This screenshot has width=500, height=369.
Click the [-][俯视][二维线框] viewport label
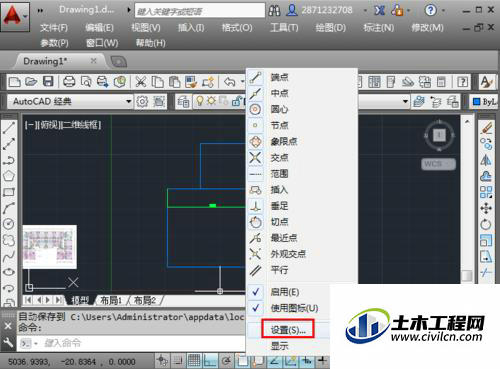click(x=63, y=125)
